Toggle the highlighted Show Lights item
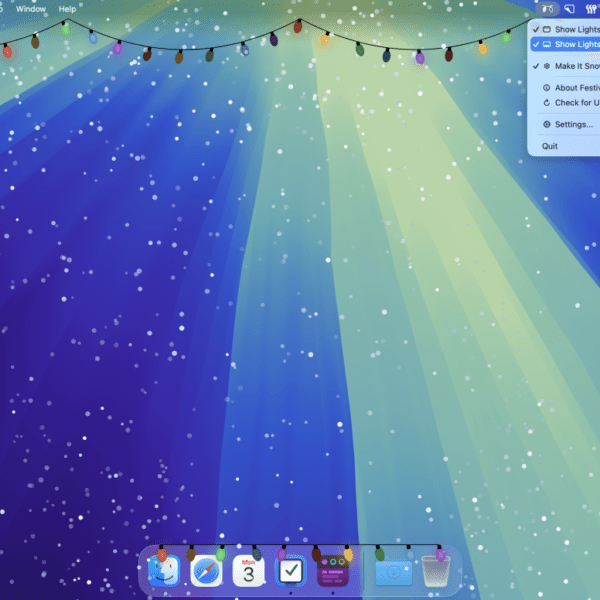 (x=566, y=44)
